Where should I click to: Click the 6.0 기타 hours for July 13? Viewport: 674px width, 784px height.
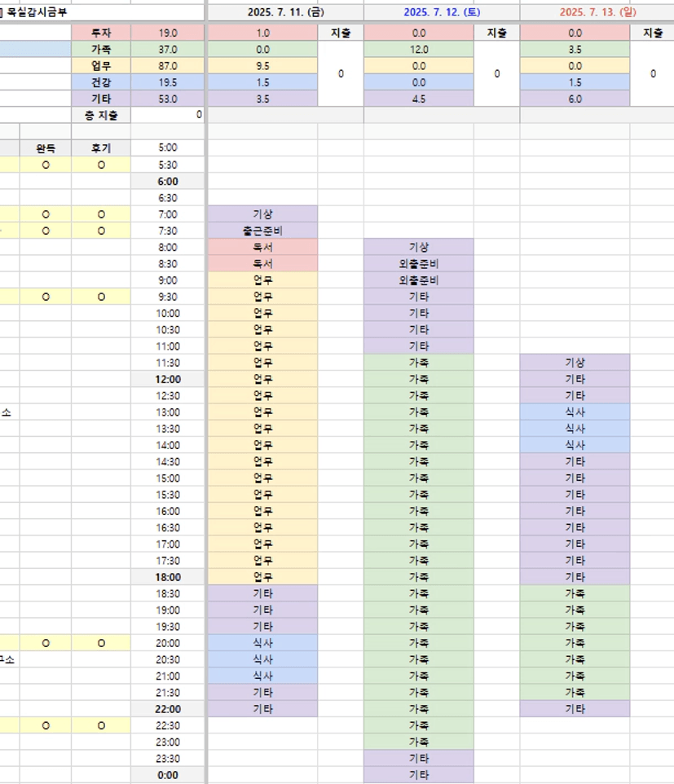[x=575, y=99]
